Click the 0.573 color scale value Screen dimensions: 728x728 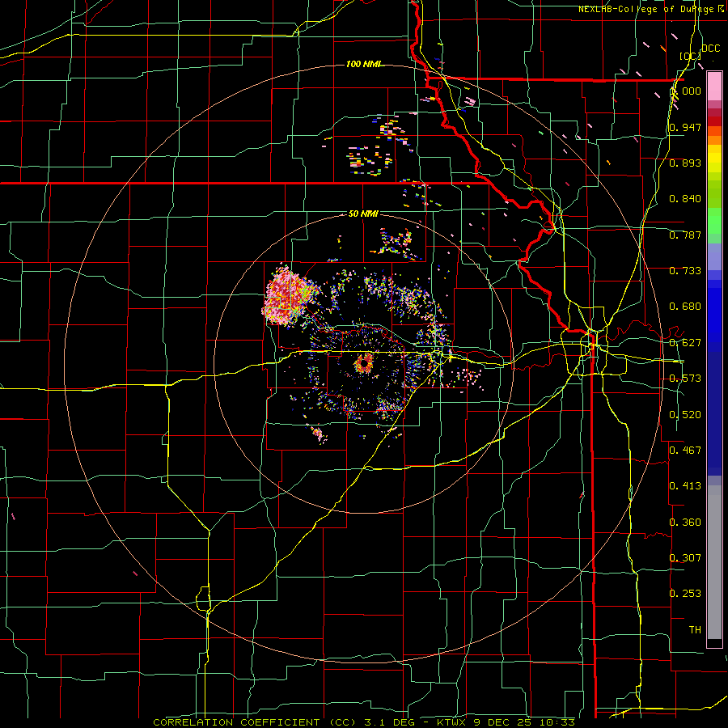685,379
